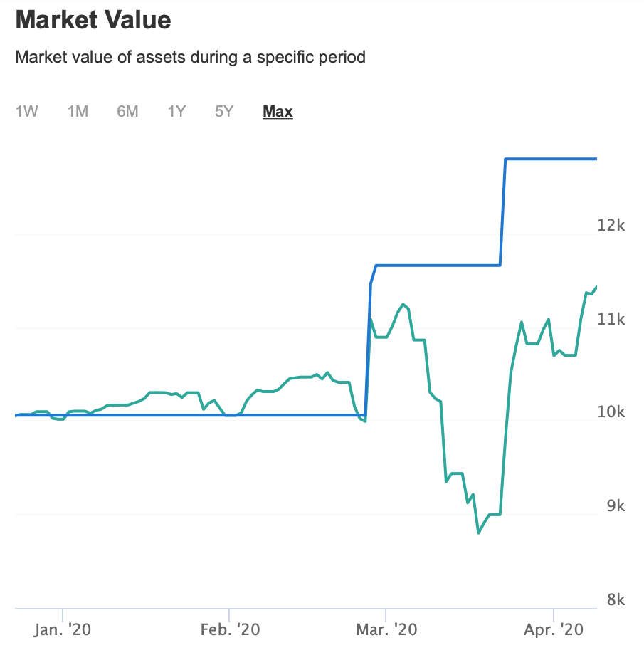Click the Feb. '20 axis label

click(x=230, y=630)
